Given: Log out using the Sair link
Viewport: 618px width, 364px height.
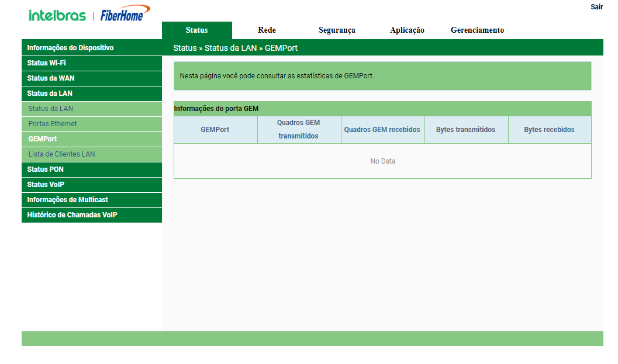Looking at the screenshot, I should (596, 6).
